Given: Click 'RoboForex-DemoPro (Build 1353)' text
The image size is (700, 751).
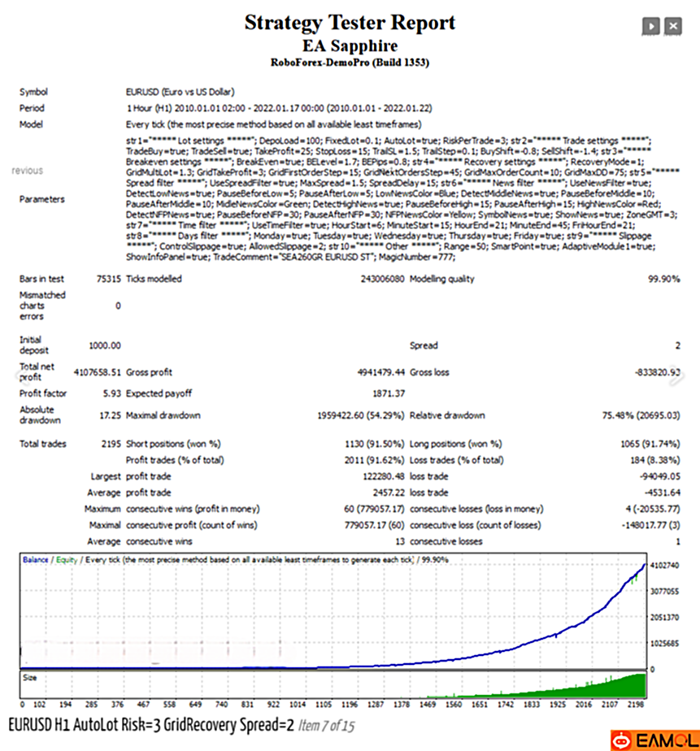Looking at the screenshot, I should (350, 63).
